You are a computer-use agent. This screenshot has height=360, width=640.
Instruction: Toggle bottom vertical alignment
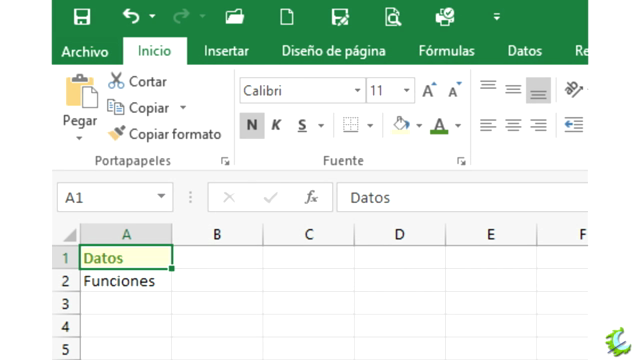coord(538,90)
